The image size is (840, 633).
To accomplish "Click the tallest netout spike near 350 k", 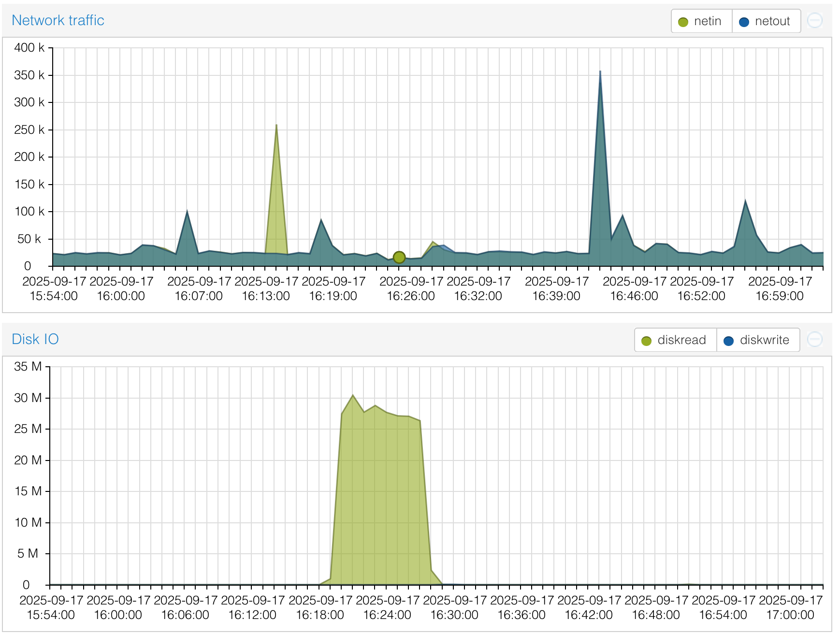I will 600,72.
